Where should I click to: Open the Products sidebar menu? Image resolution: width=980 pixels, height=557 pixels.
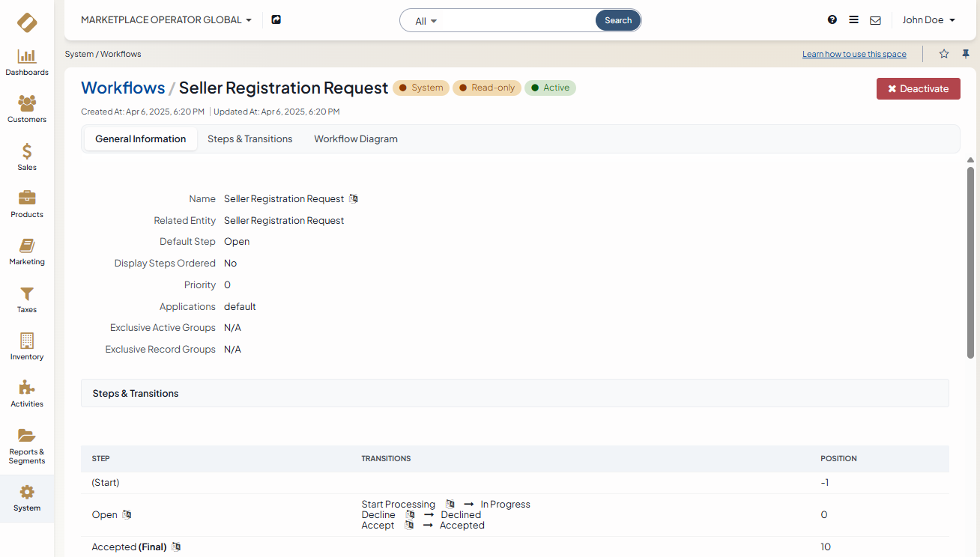[x=27, y=204]
